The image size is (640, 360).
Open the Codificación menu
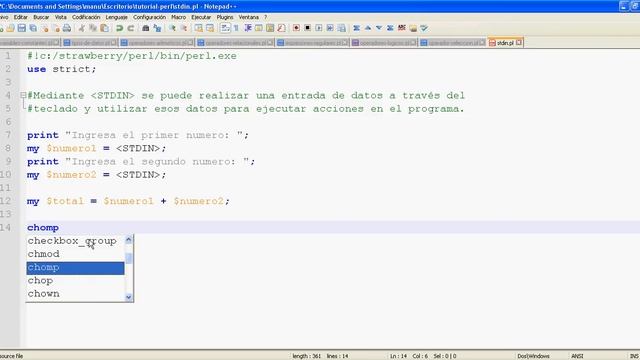pos(86,17)
